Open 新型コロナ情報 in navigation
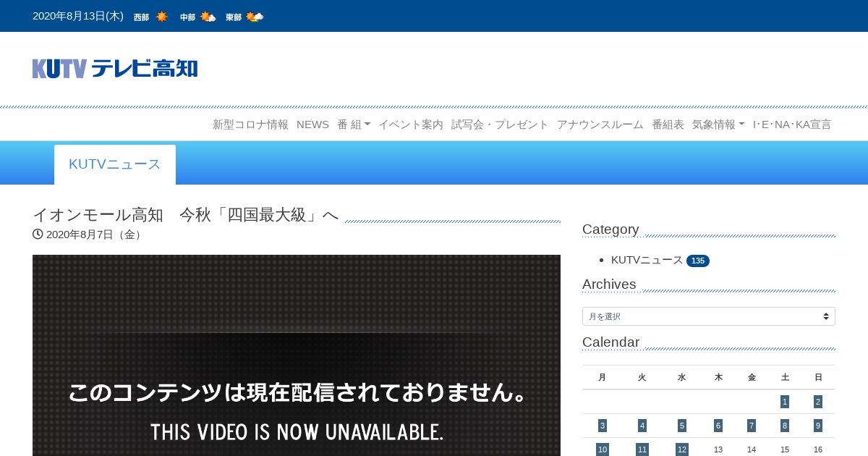The image size is (868, 456). pos(250,124)
